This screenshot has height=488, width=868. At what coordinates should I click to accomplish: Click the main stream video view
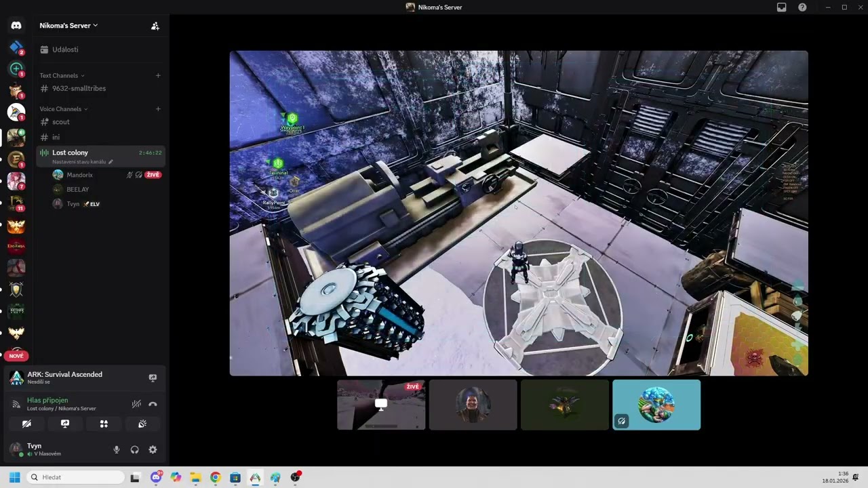[x=519, y=213]
